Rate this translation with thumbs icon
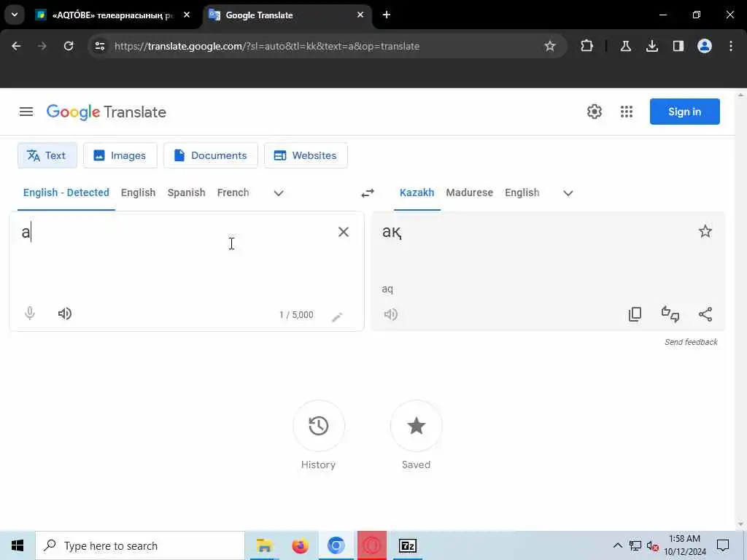The image size is (747, 560). pyautogui.click(x=670, y=314)
